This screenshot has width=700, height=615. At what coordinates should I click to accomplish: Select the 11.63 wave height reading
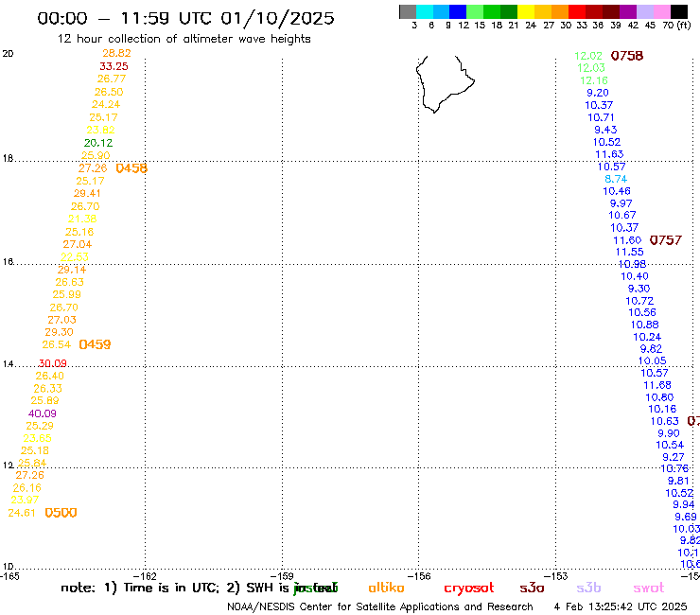609,154
